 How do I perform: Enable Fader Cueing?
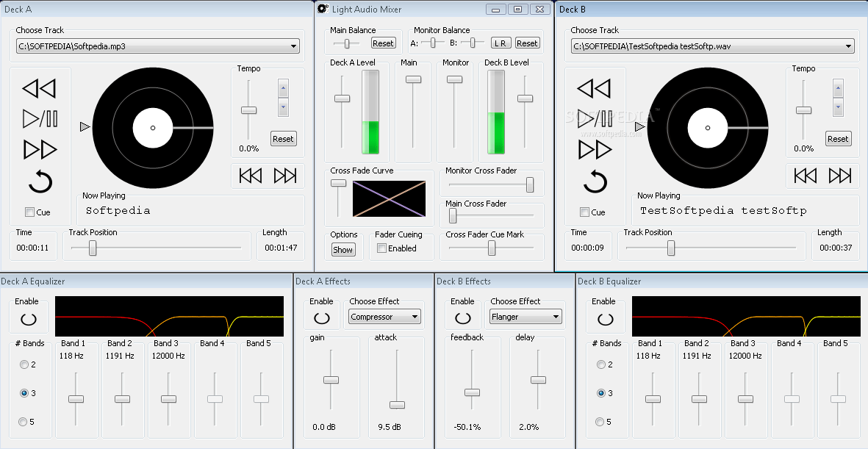click(x=380, y=248)
